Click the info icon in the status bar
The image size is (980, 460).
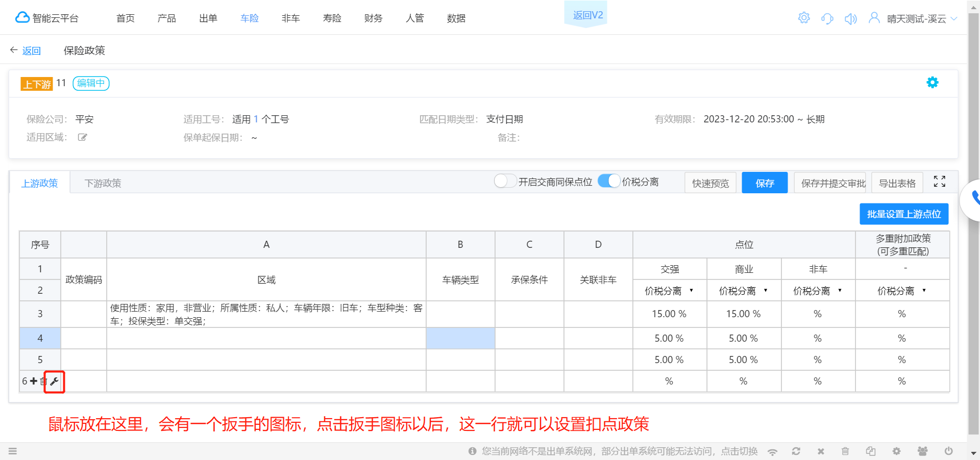coord(473,451)
